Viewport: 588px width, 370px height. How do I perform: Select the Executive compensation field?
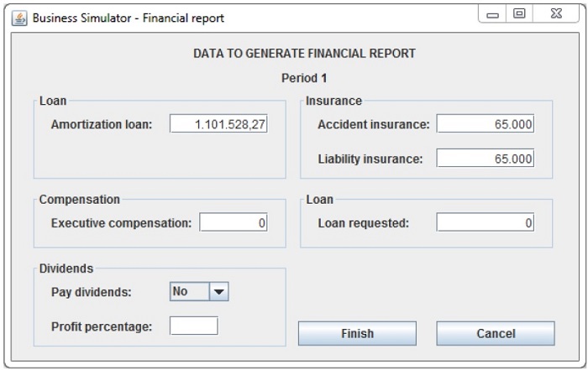pyautogui.click(x=234, y=223)
